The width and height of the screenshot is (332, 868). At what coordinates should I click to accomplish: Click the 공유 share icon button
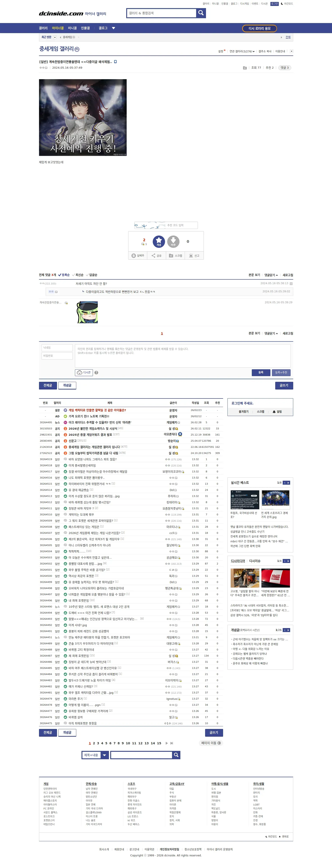coord(156,255)
